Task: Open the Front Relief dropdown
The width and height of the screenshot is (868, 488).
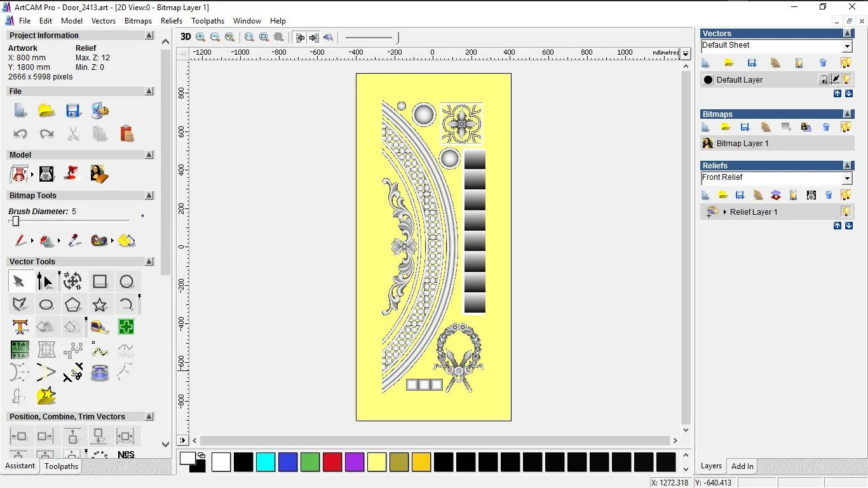Action: [x=847, y=179]
